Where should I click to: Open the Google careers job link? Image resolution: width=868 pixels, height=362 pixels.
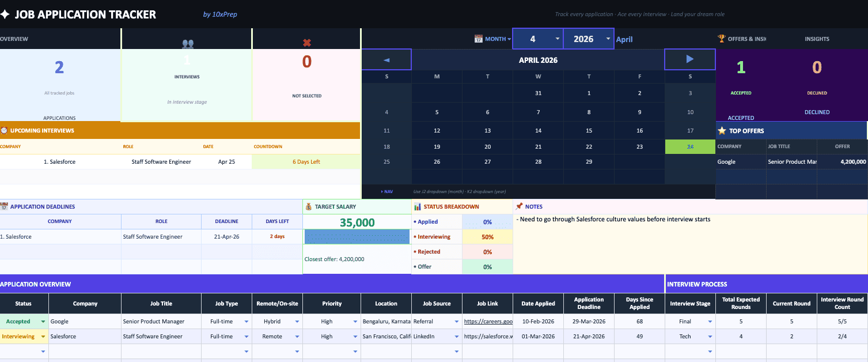488,322
